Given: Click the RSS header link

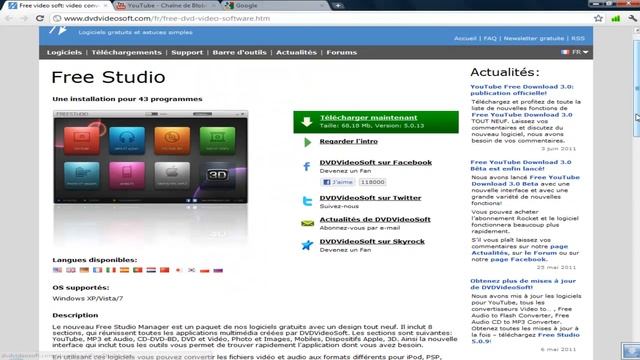Looking at the screenshot, I should coord(578,38).
